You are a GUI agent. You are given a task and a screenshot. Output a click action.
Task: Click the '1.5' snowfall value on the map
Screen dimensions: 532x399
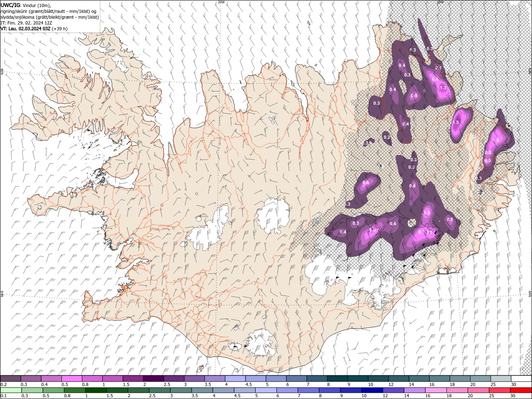(x=456, y=122)
